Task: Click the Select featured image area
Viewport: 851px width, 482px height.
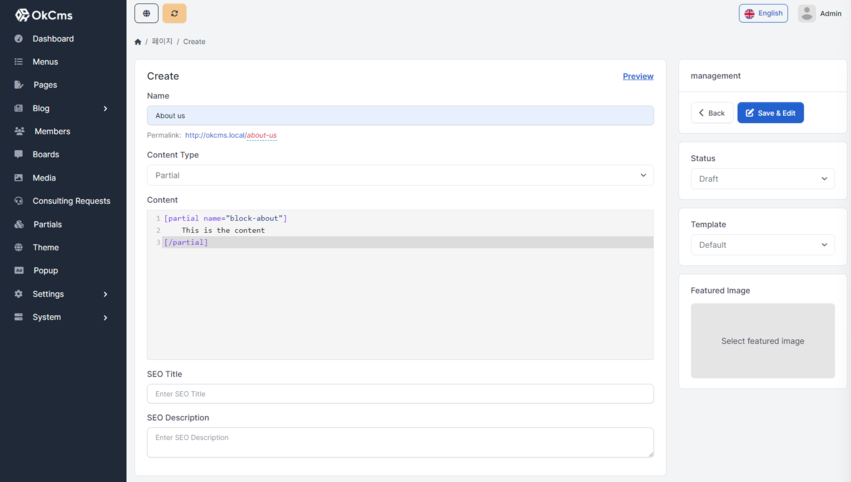Action: tap(762, 341)
